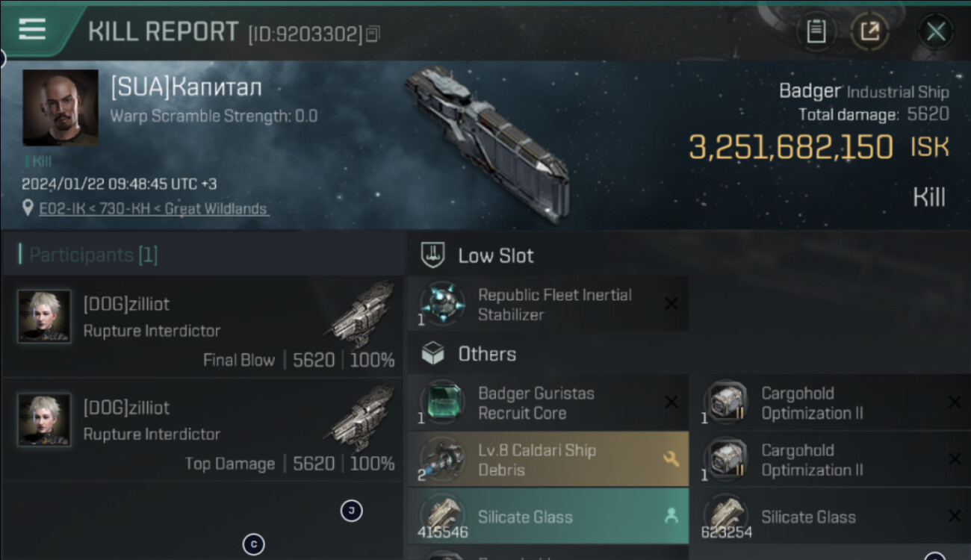
Task: Select the Badger Guristas Recruit Core item
Action: click(536, 403)
